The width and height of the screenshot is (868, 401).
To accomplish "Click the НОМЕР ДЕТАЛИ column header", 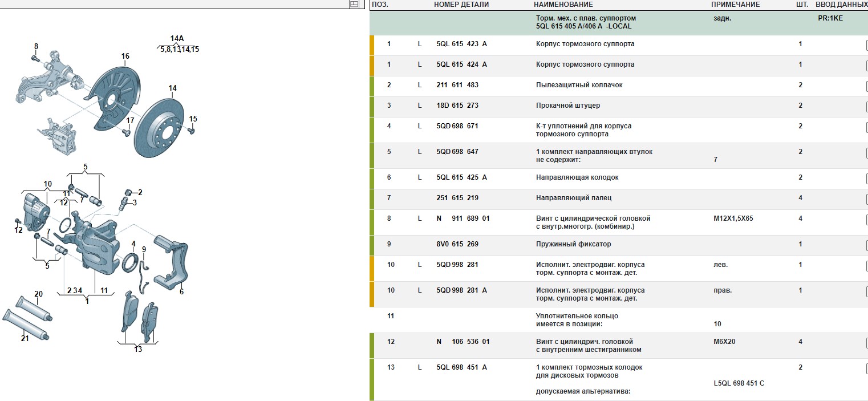I will pos(461,5).
